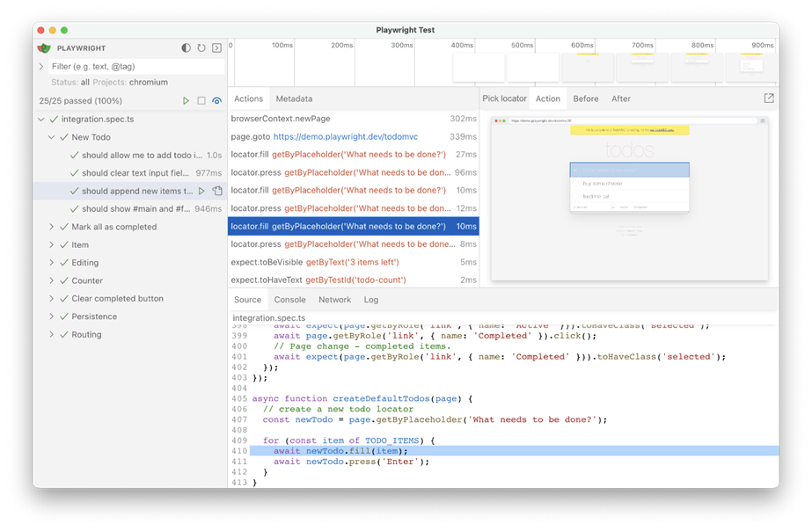Screen dimensions: 812x531
Task: Click into the test filter text field
Action: pos(132,67)
